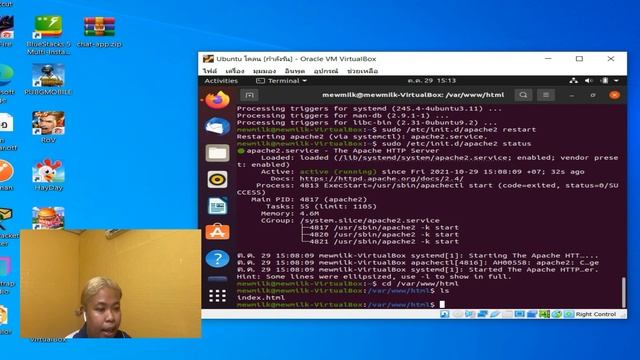The width and height of the screenshot is (640, 360).
Task: Open the Help dock icon
Action: point(217,259)
